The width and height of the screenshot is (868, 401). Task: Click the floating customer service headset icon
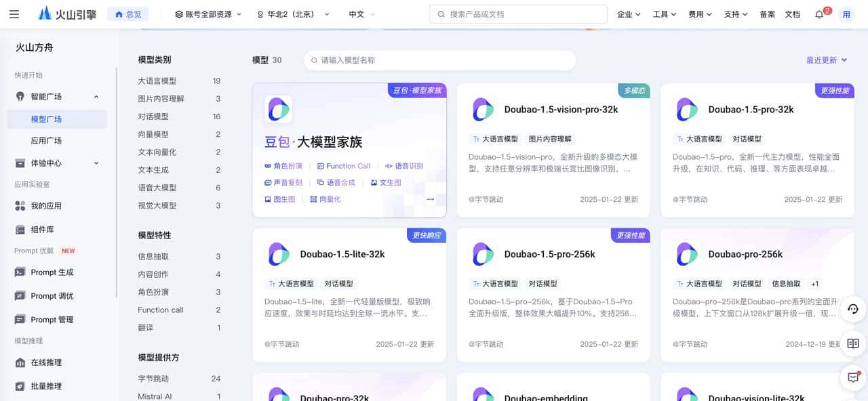tap(852, 310)
